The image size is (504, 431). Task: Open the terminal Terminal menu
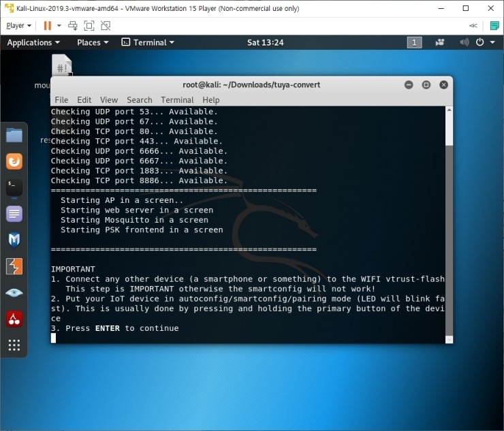tap(178, 100)
